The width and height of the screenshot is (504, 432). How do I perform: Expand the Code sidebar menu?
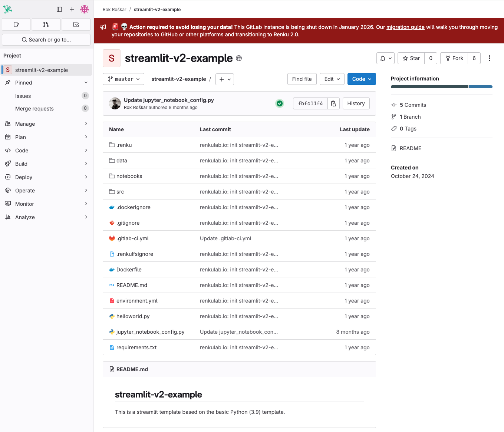[x=46, y=151]
